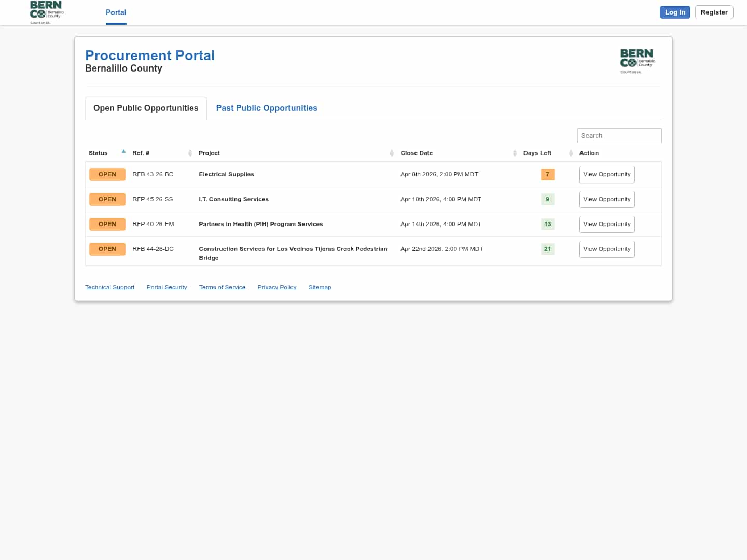Click the 7 days left badge
The height and width of the screenshot is (560, 747).
click(x=547, y=175)
